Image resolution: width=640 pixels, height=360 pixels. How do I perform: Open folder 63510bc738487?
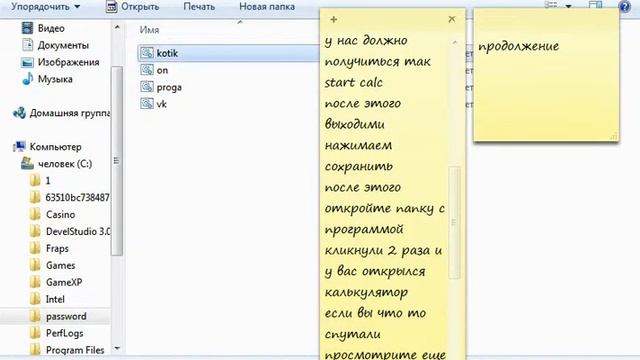tap(77, 198)
